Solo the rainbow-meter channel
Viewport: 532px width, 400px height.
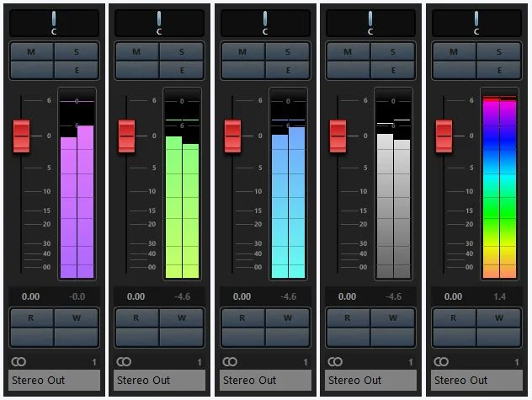click(x=499, y=51)
